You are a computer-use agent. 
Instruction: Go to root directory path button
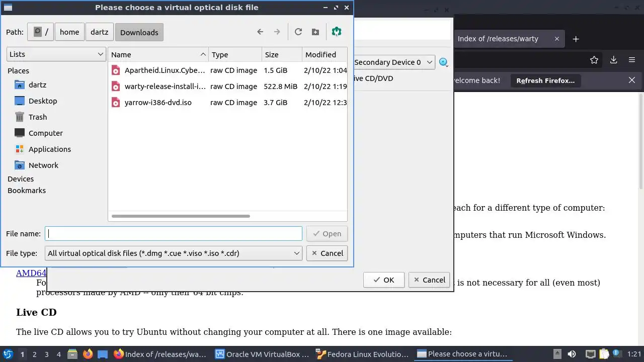pos(40,32)
